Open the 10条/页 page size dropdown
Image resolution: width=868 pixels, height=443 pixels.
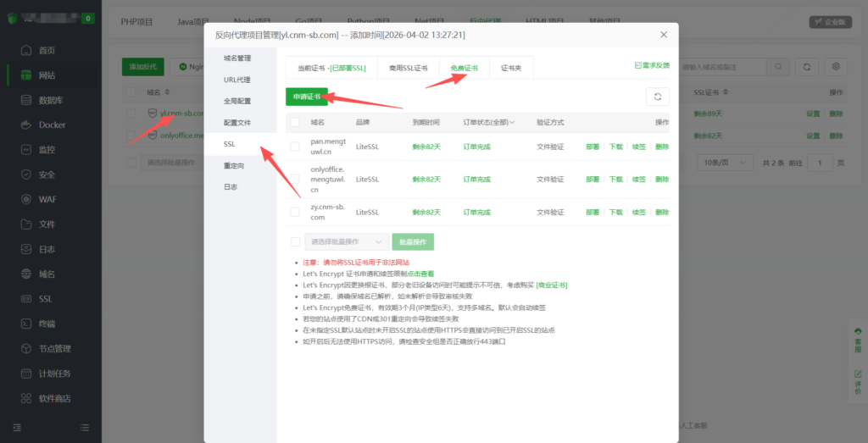click(x=726, y=163)
